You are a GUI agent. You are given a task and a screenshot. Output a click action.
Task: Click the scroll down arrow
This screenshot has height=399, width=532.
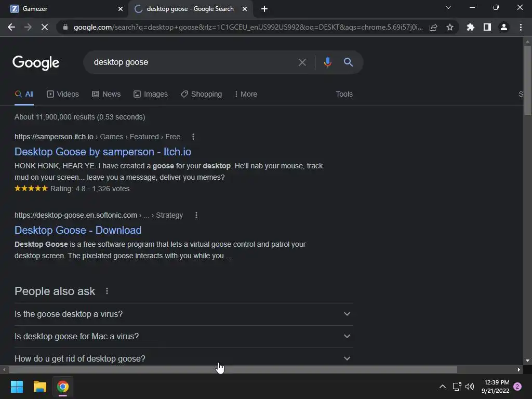click(x=527, y=361)
